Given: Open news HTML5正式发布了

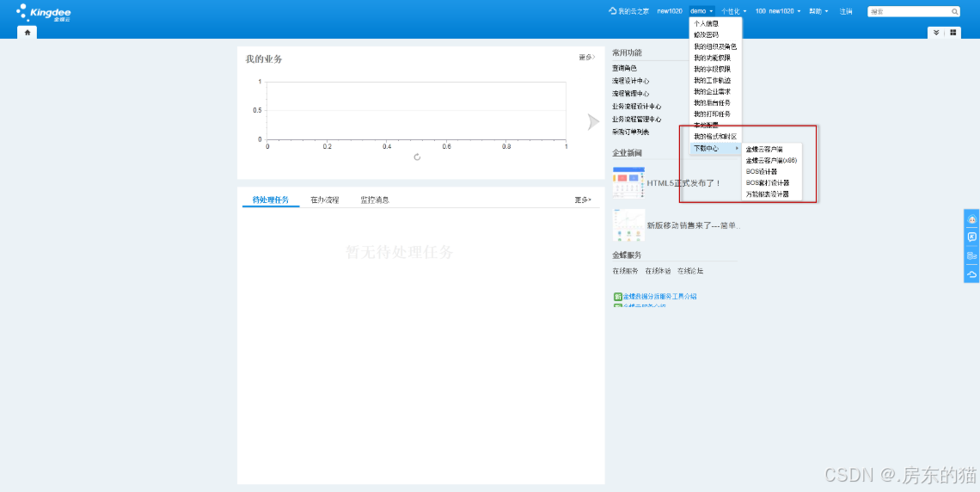Looking at the screenshot, I should (x=684, y=183).
